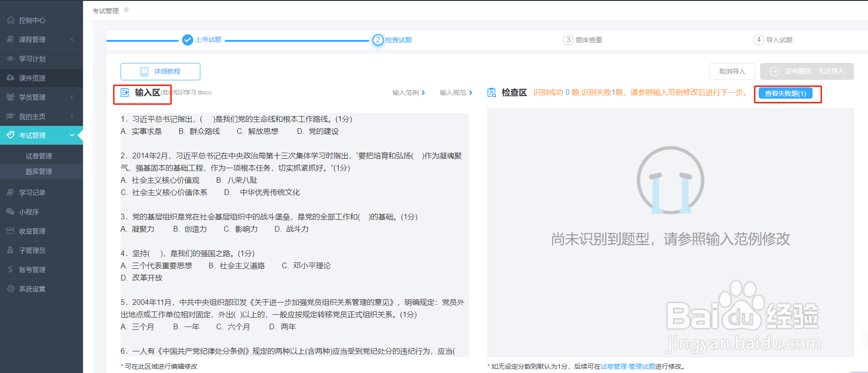Click the disabled 没有题目,无法导入 button

(807, 71)
